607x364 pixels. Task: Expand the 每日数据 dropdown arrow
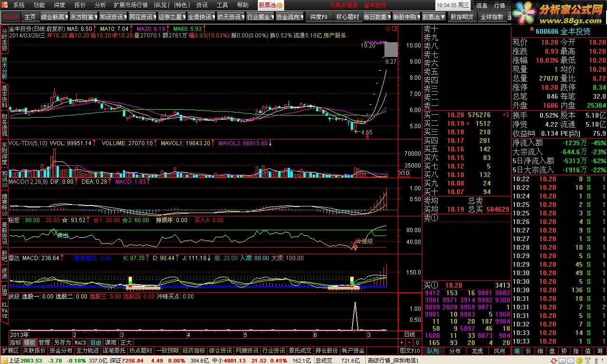click(x=389, y=17)
